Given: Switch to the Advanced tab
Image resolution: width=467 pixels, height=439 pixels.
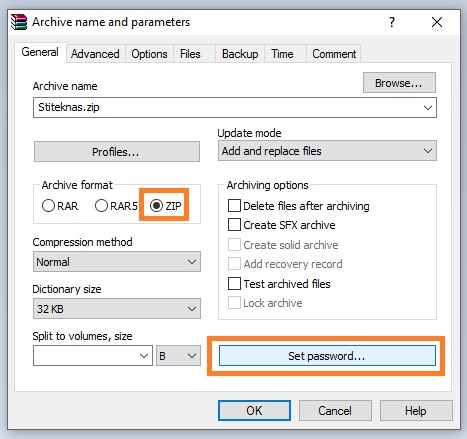Looking at the screenshot, I should 95,54.
